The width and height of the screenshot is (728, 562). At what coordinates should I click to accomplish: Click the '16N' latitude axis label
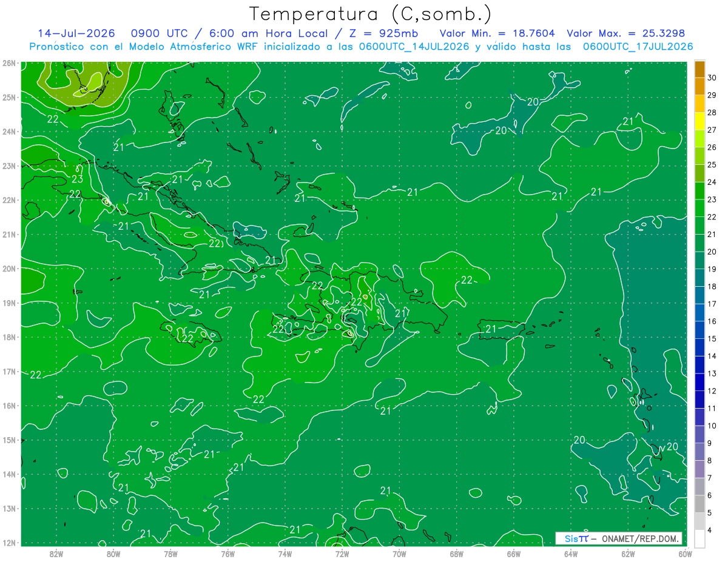(8, 406)
